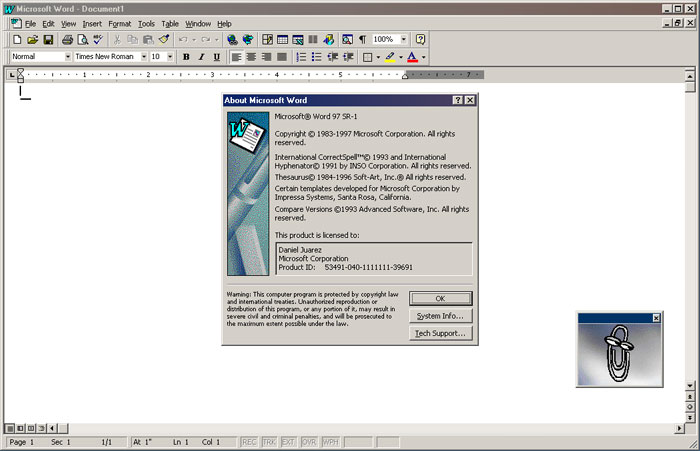Increase the paragraph indent
The height and width of the screenshot is (451, 700).
(x=348, y=57)
